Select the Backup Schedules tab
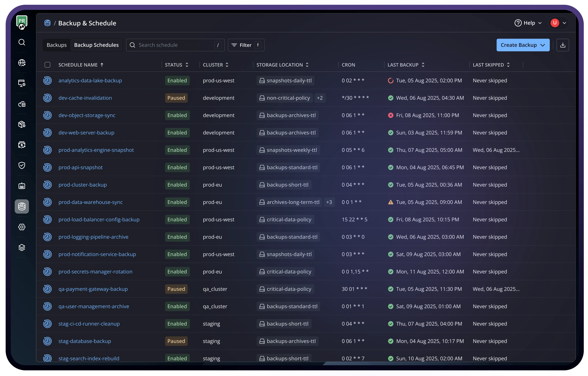This screenshot has height=376, width=588. (x=96, y=45)
